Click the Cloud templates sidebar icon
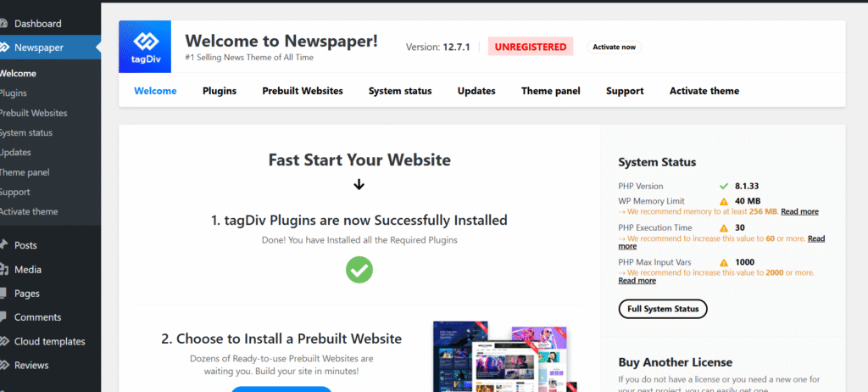The width and height of the screenshot is (868, 392). click(3, 342)
